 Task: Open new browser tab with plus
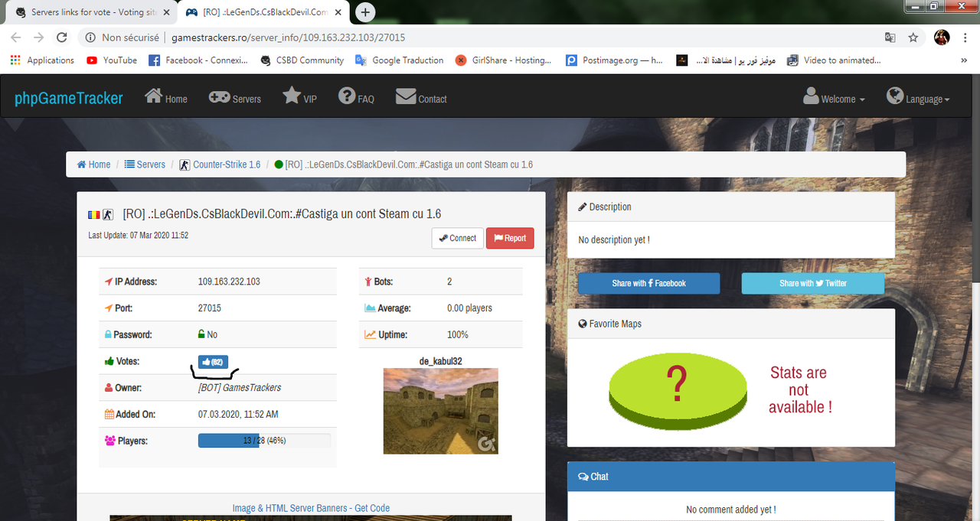click(366, 12)
